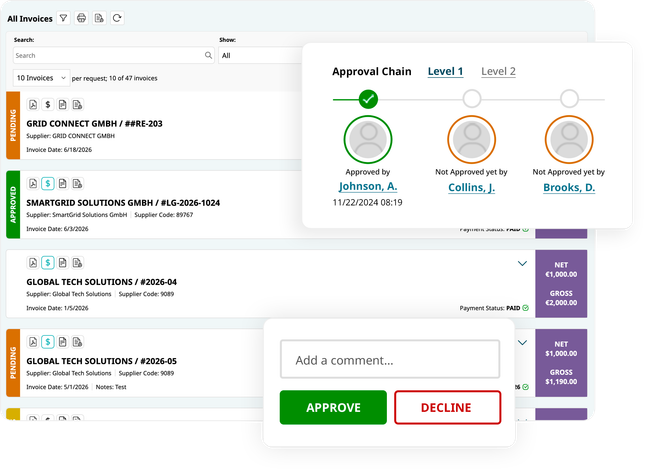The height and width of the screenshot is (474, 650).
Task: Click the orange PENDING tag on Grid Connect
Action: [13, 125]
